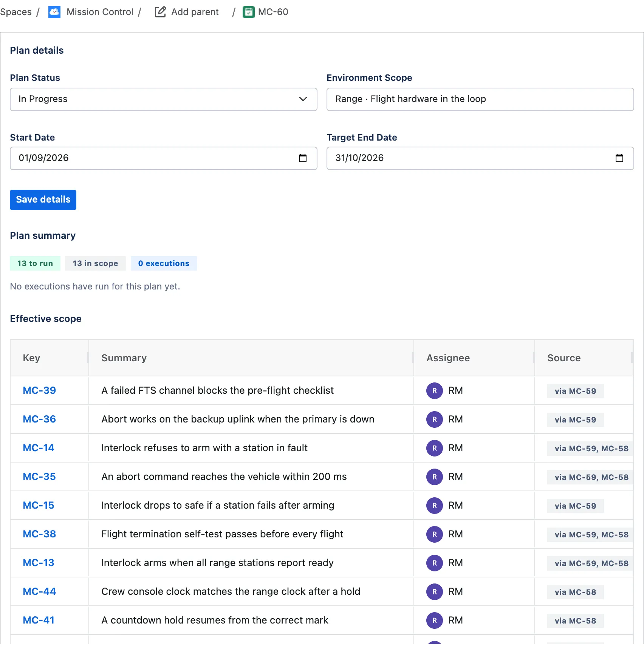Click the 13 to run badge
The image size is (644, 653).
pyautogui.click(x=35, y=263)
